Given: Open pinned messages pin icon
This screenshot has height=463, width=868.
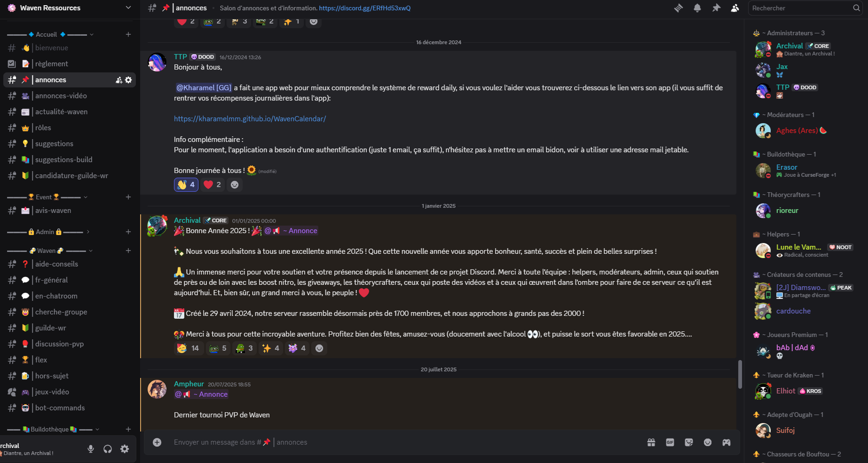Looking at the screenshot, I should 716,8.
